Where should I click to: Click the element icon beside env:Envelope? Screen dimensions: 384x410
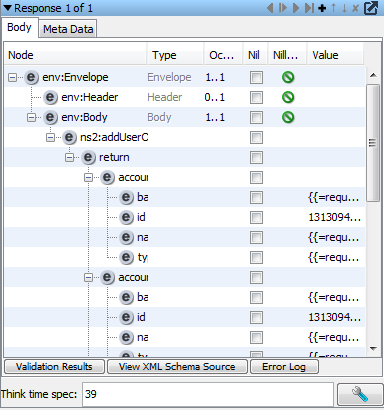(x=31, y=77)
